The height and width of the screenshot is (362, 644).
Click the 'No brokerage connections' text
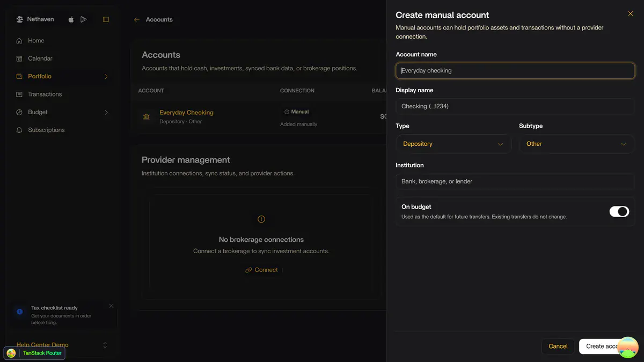coord(261,240)
